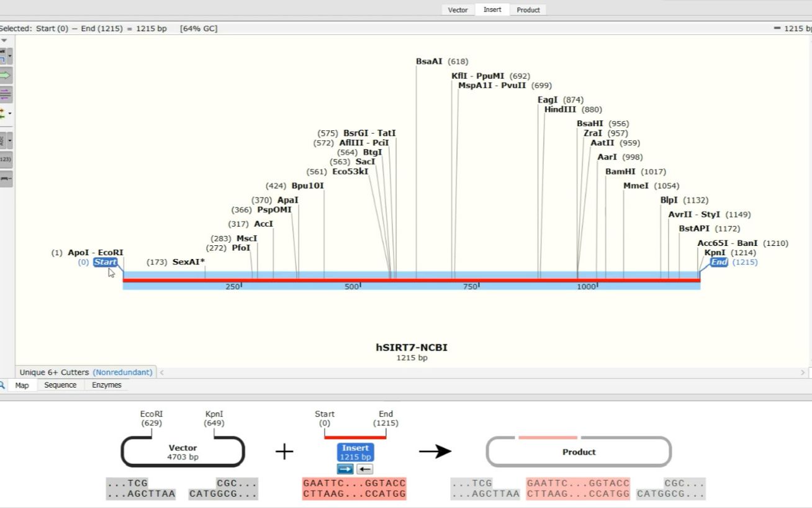Select the AccI enzyme site
The image size is (812, 508).
(264, 224)
